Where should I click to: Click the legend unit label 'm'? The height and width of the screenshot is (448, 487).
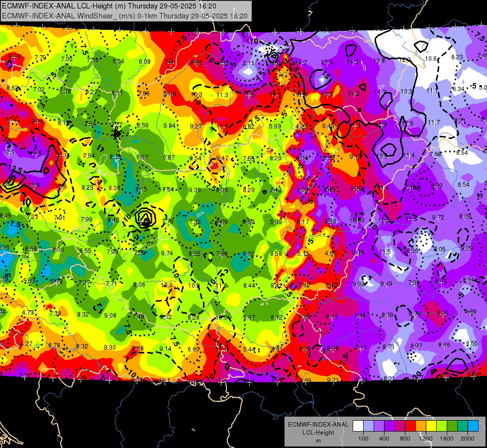(x=318, y=441)
